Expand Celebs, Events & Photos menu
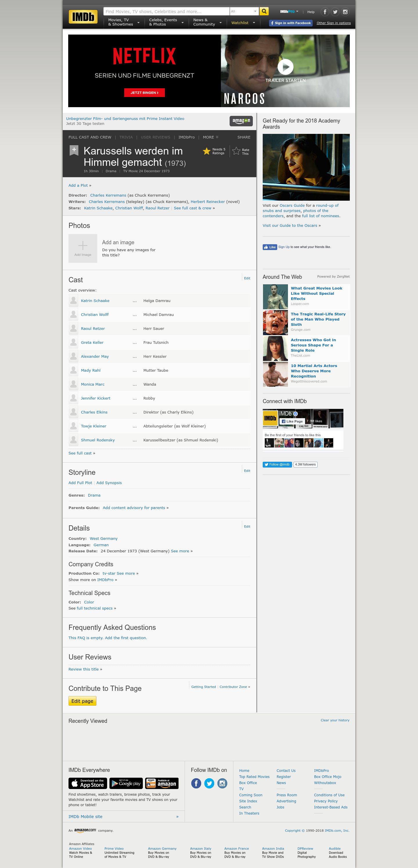 click(166, 22)
